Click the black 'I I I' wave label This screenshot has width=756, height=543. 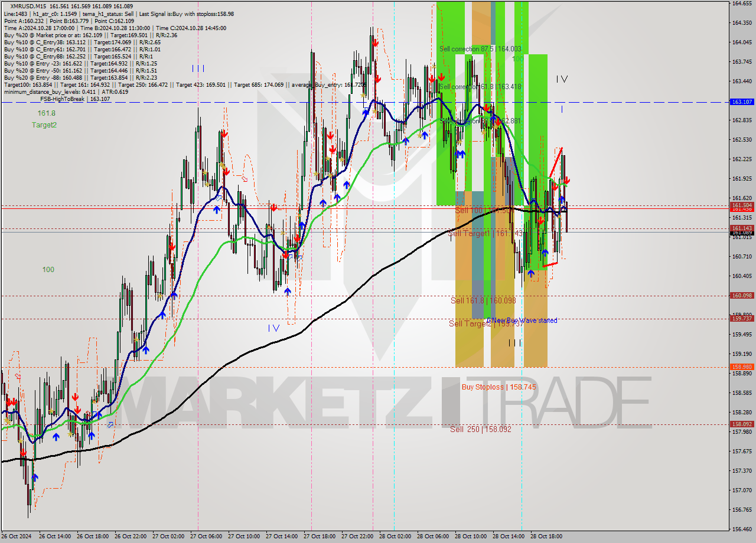point(514,342)
